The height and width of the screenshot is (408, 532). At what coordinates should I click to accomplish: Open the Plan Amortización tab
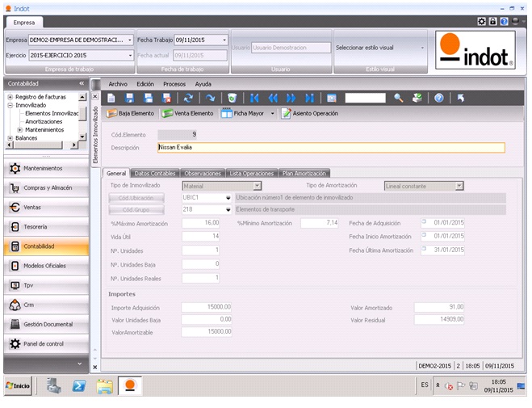pos(304,173)
